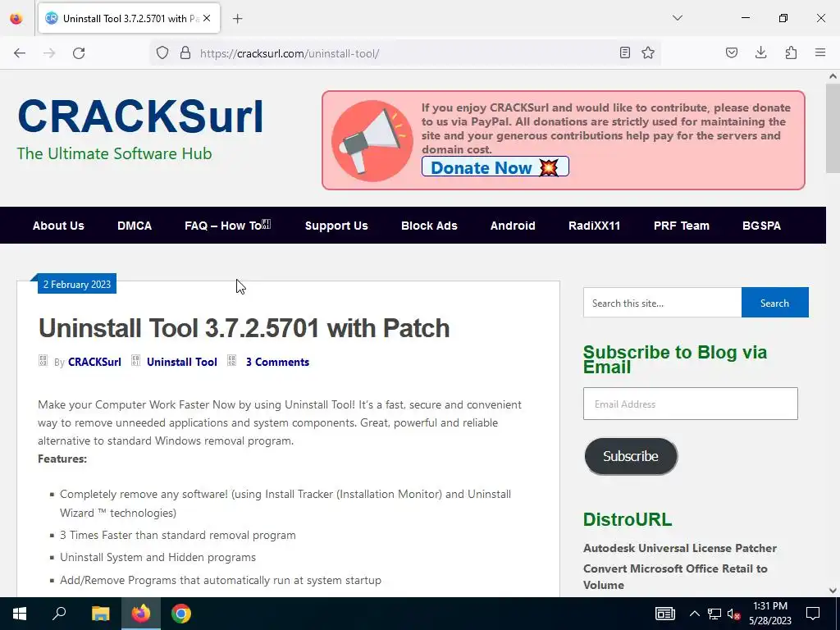Open the DMCA menu item
This screenshot has width=840, height=630.
[x=135, y=226]
